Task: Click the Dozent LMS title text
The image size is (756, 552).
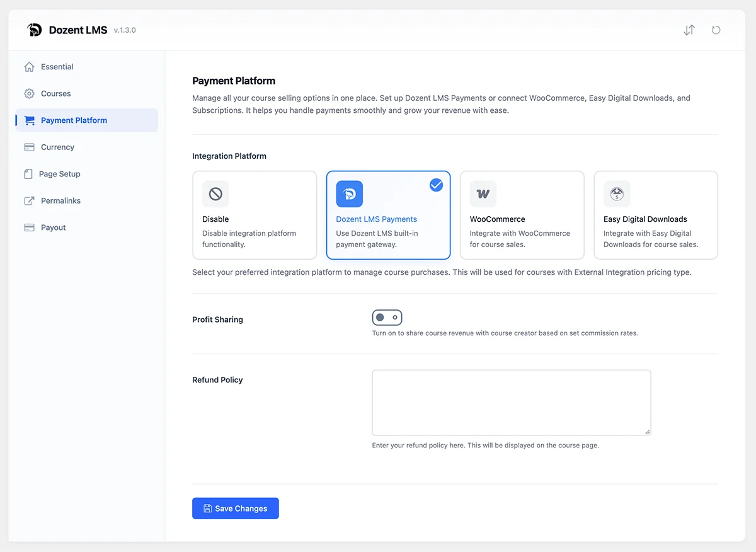Action: [x=78, y=30]
